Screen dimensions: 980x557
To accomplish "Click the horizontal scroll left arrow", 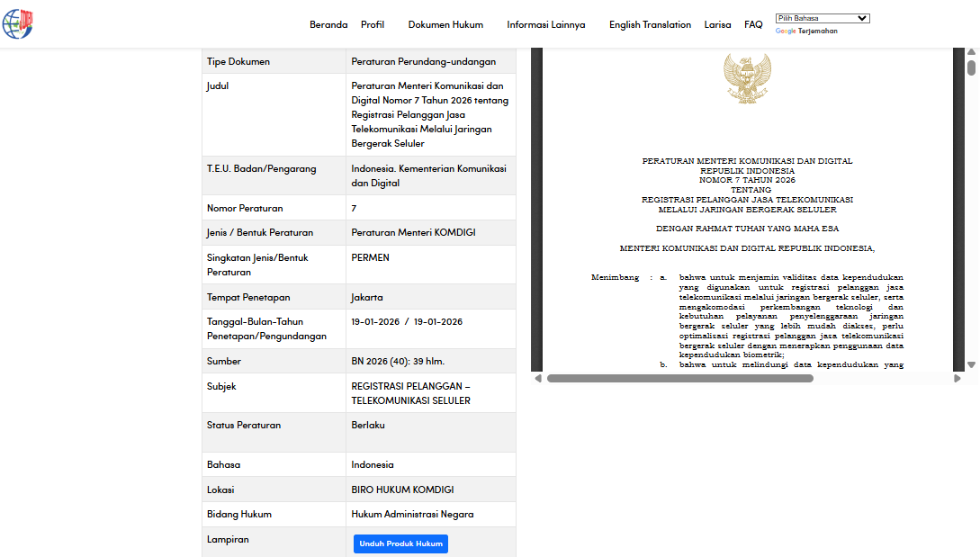I will (x=538, y=378).
